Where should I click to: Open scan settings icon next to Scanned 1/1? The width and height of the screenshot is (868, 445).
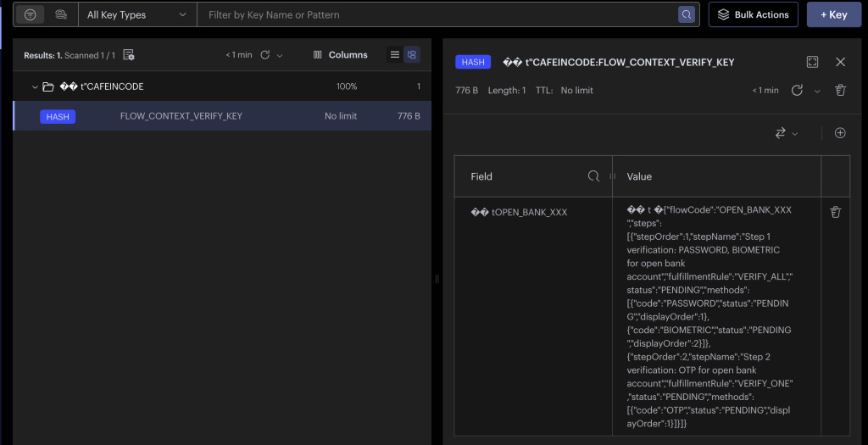click(129, 55)
